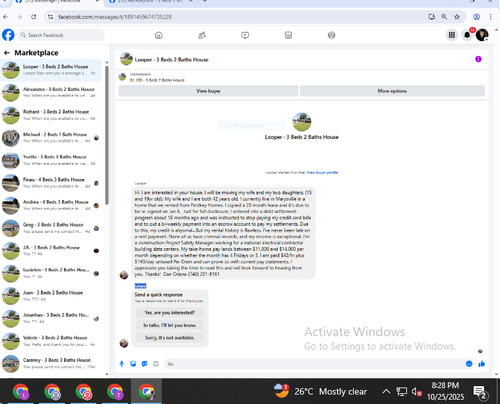Viewport: 500px width, 404px height.
Task: Click the install app icon in address bar
Action: [x=432, y=17]
